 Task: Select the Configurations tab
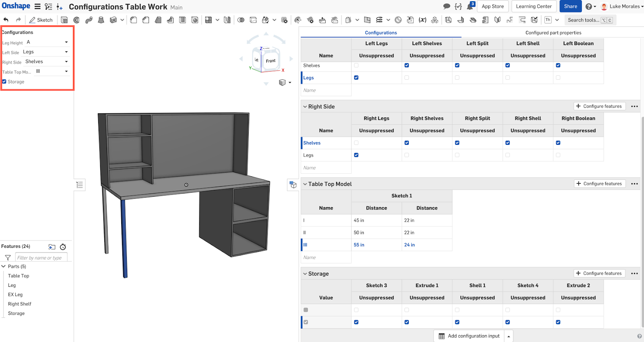[x=381, y=33]
